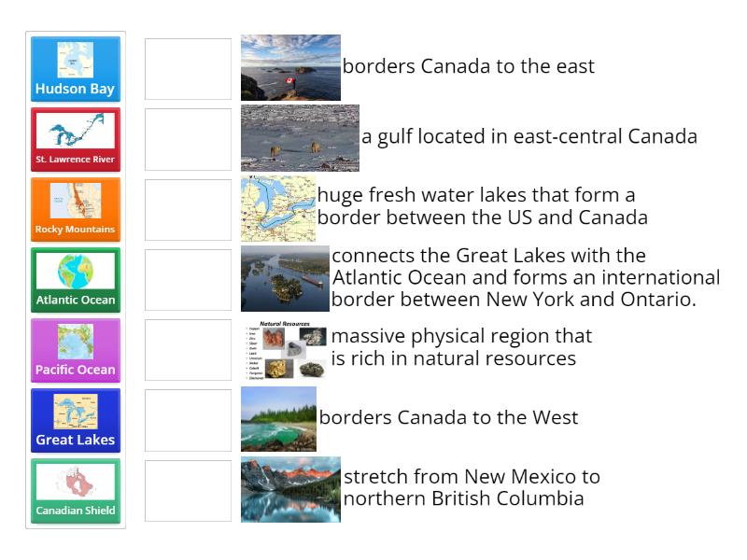Click the empty answer box beside Canadian Shield

[187, 491]
